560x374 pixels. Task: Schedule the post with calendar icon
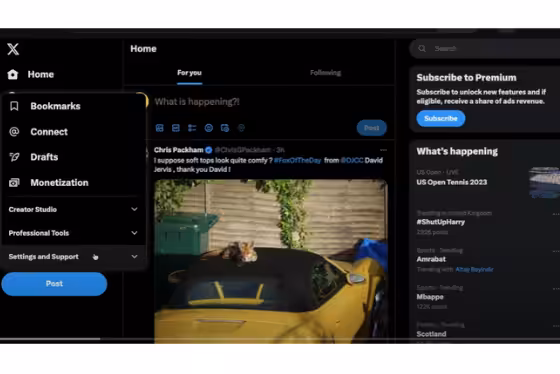coord(225,128)
